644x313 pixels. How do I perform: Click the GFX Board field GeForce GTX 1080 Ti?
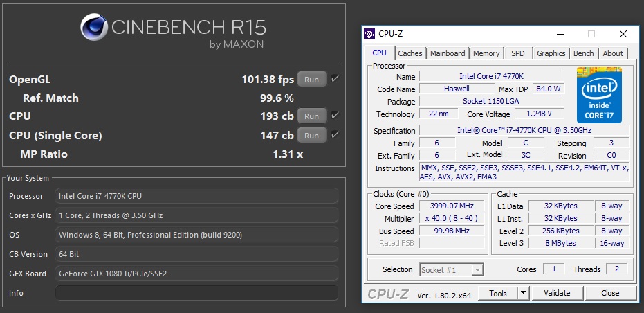click(196, 274)
